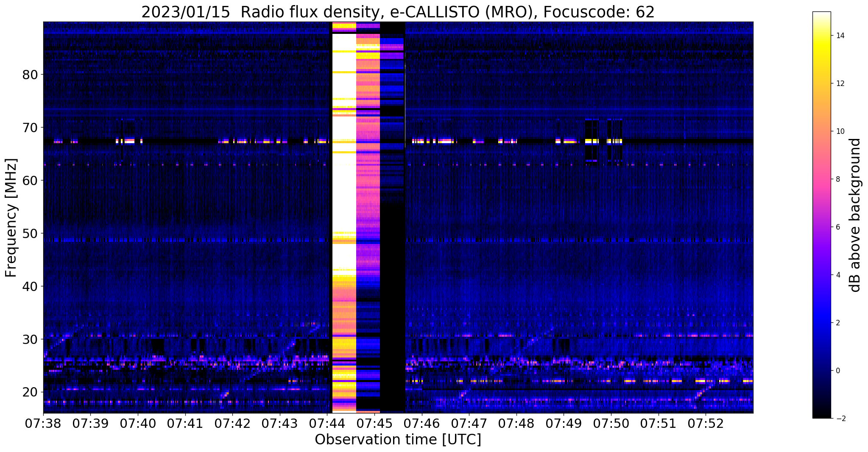Click the colorbar tick value 8
Image resolution: width=868 pixels, height=452 pixels.
click(837, 179)
